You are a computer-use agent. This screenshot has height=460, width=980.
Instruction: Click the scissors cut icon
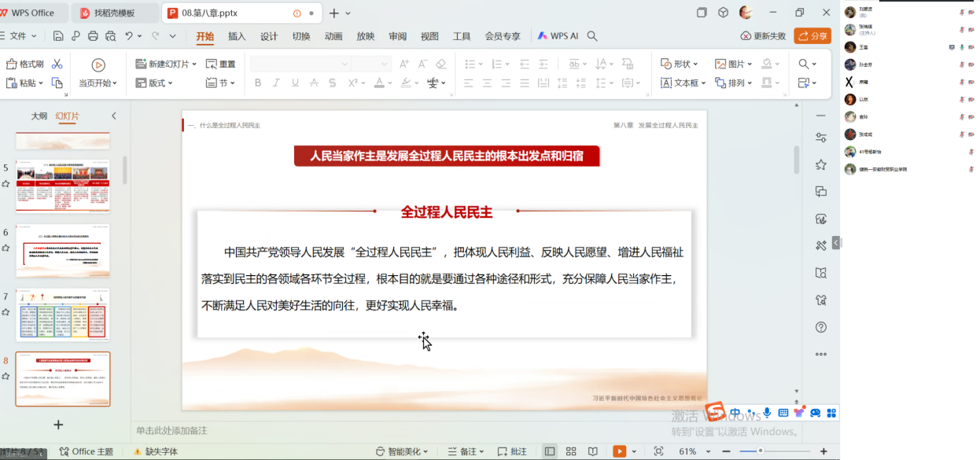pos(57,64)
